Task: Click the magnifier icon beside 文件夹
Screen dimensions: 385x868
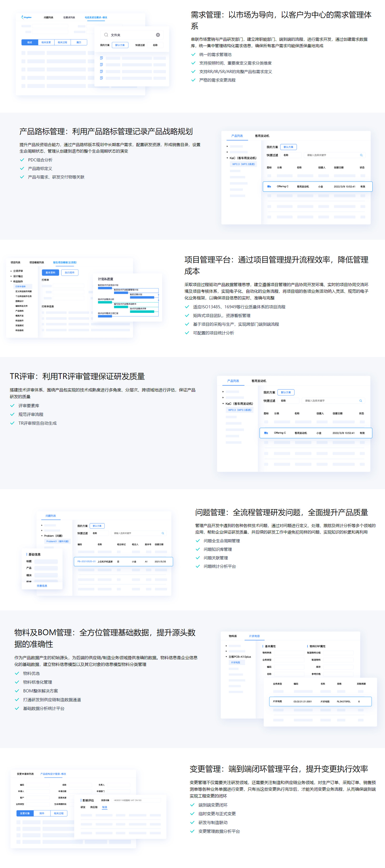Action: (106, 35)
